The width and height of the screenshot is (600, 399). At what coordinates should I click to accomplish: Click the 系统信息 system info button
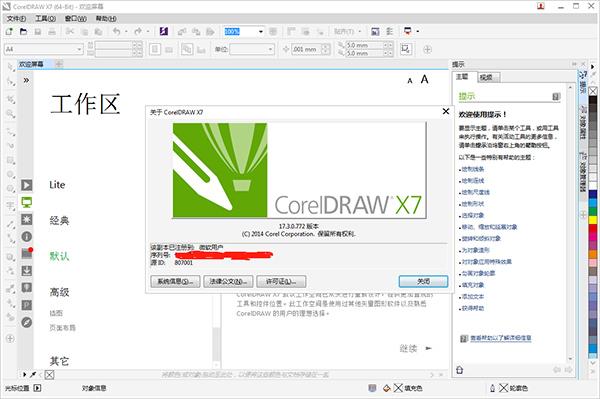coord(175,282)
